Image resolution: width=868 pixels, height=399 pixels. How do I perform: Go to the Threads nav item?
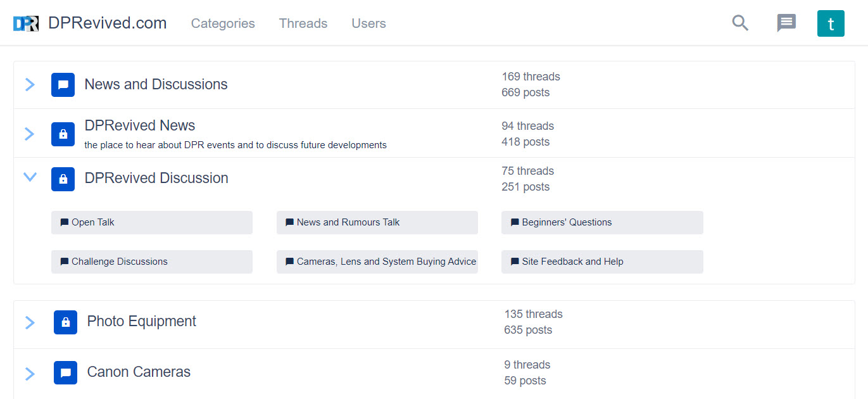point(303,23)
